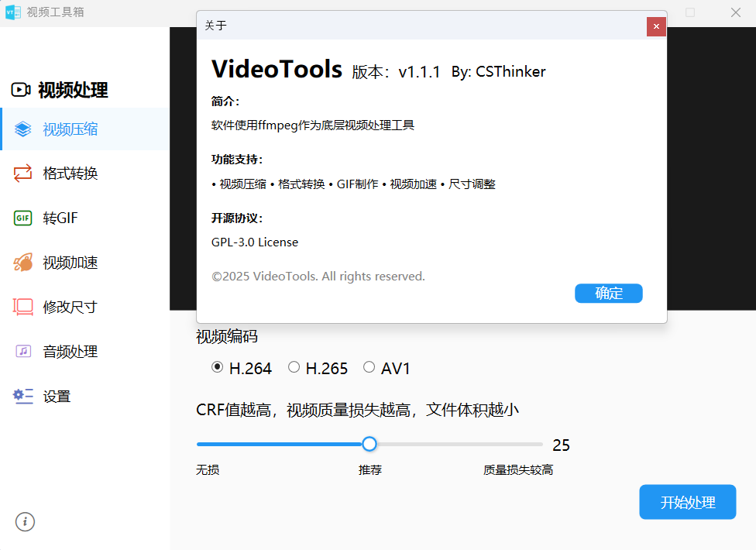The height and width of the screenshot is (550, 756).
Task: Pick the AV1 encoding radio button
Action: tap(369, 367)
